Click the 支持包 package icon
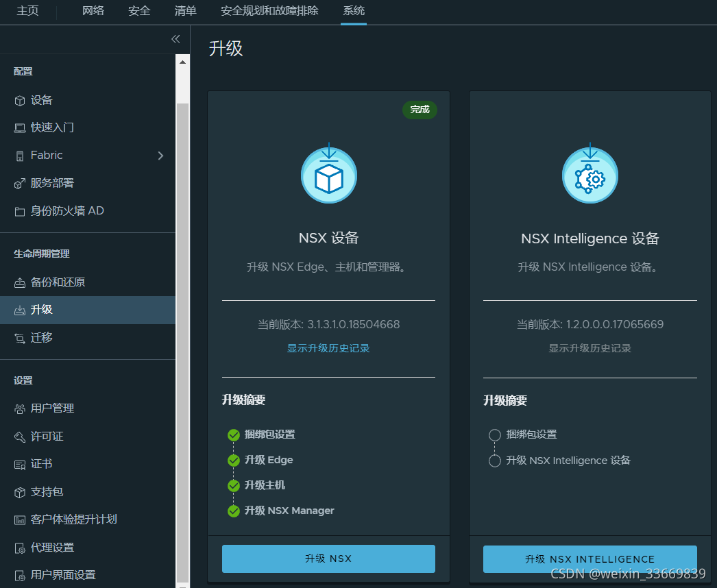The width and height of the screenshot is (717, 588). [20, 493]
